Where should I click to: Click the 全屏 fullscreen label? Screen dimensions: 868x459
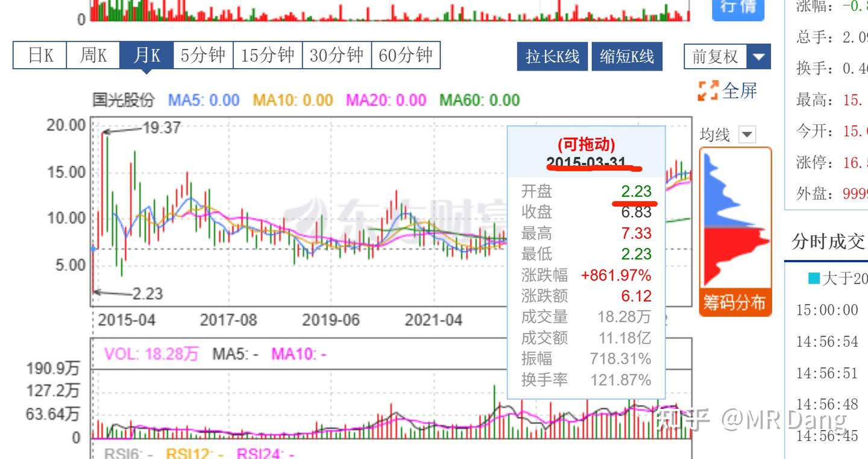coord(739,91)
